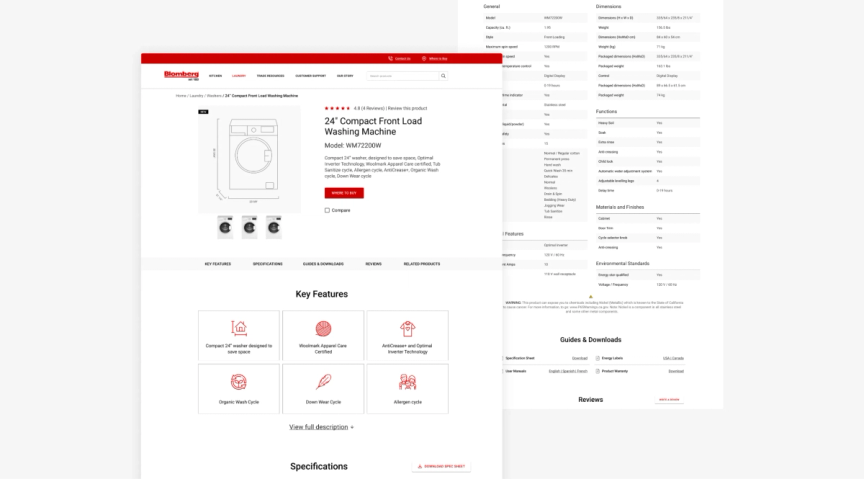
Task: Open the Customer Support menu
Action: (311, 76)
